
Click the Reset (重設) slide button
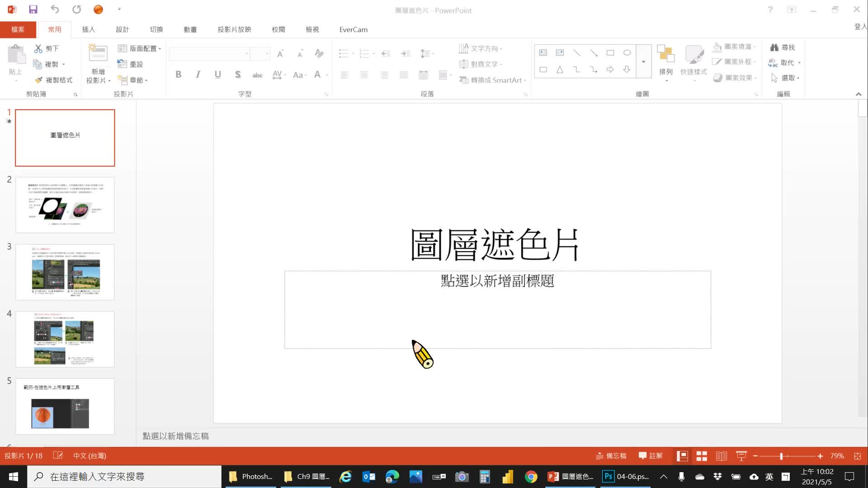pos(130,64)
